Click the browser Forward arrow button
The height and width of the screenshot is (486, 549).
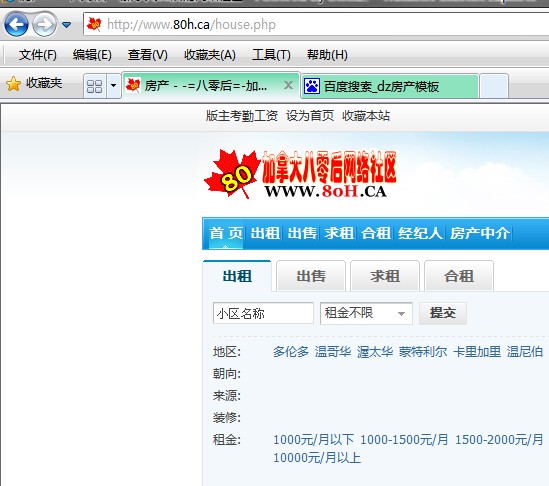44,25
